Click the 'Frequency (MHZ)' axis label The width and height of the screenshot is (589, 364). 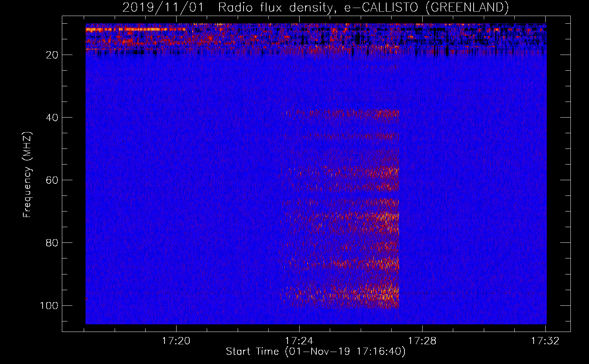tap(27, 175)
